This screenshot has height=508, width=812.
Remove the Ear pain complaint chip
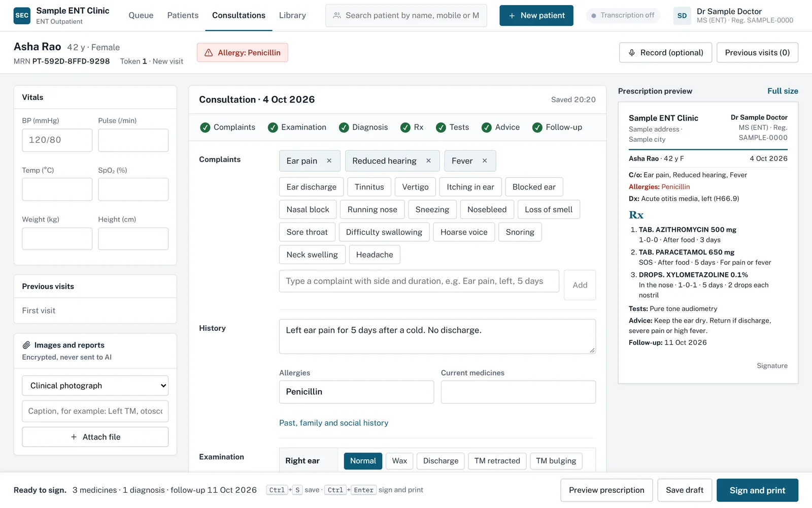click(x=329, y=161)
